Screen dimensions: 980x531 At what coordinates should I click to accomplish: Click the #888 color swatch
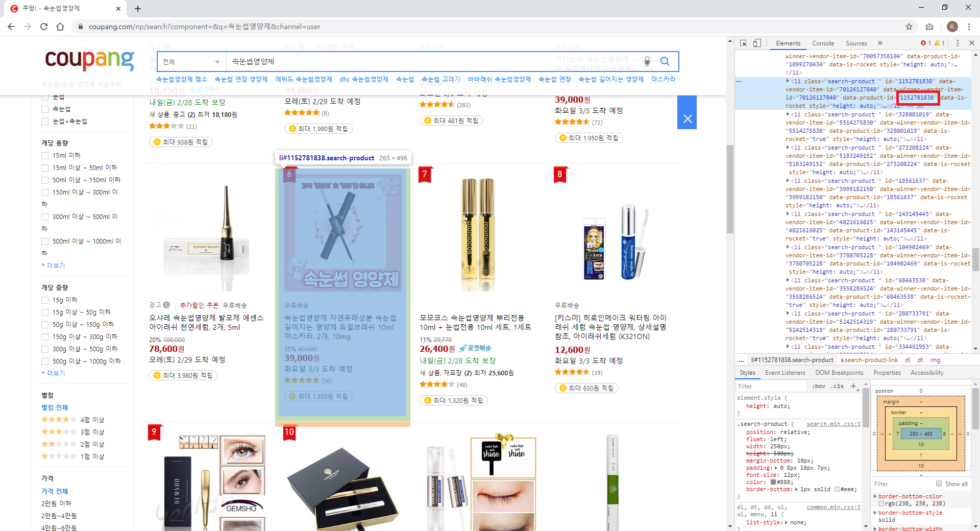[773, 482]
